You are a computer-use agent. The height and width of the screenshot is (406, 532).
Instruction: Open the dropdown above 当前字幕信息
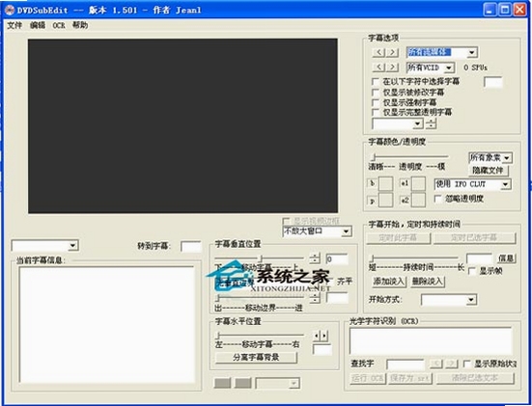(x=44, y=245)
